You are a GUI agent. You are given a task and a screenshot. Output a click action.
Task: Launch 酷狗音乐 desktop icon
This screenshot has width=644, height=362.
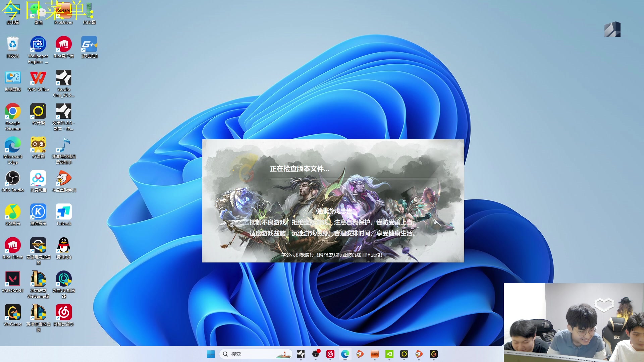38,215
